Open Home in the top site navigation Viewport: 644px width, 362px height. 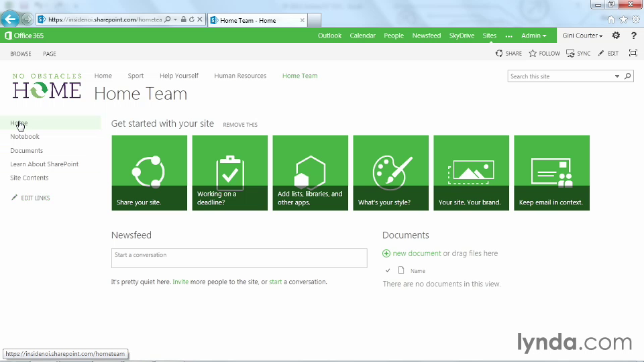click(103, 76)
